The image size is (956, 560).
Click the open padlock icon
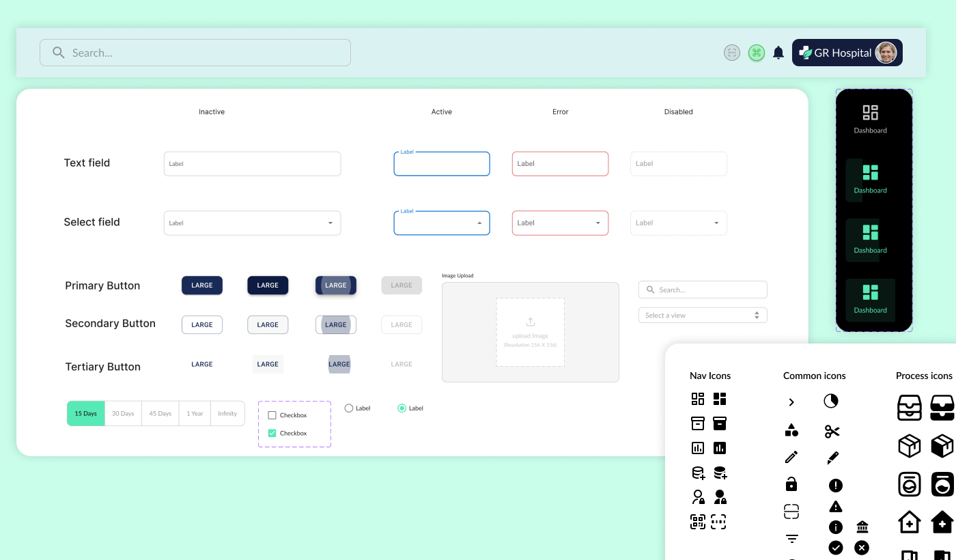[x=791, y=484]
